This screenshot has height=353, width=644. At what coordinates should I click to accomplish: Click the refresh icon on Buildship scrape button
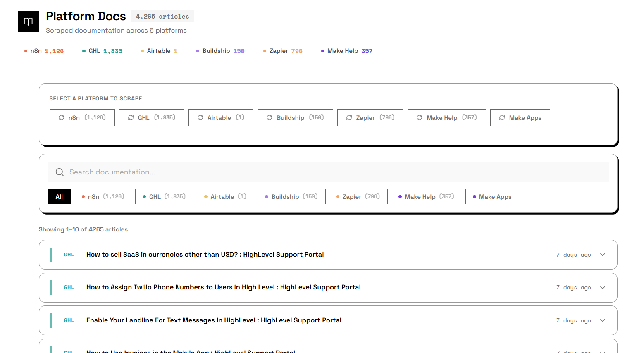coord(269,118)
